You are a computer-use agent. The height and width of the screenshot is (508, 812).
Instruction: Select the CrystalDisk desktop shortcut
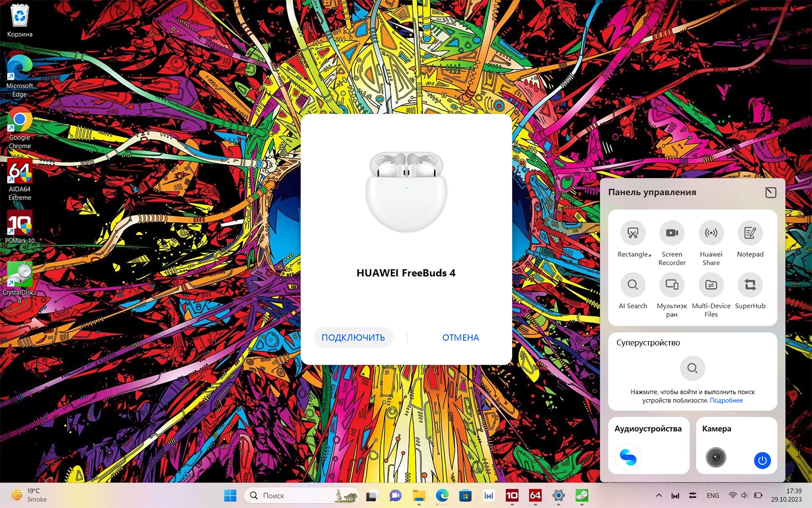coord(19,283)
